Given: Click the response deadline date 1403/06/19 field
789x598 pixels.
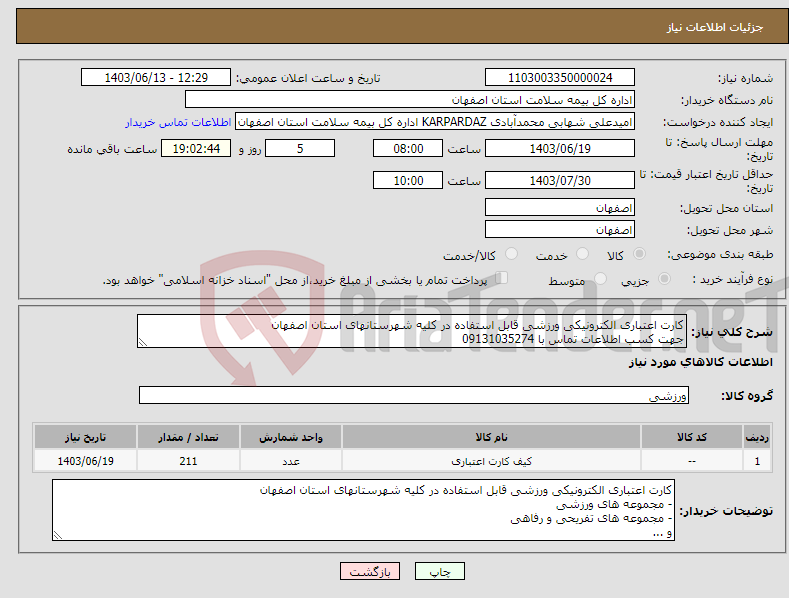Looking at the screenshot, I should click(x=560, y=148).
